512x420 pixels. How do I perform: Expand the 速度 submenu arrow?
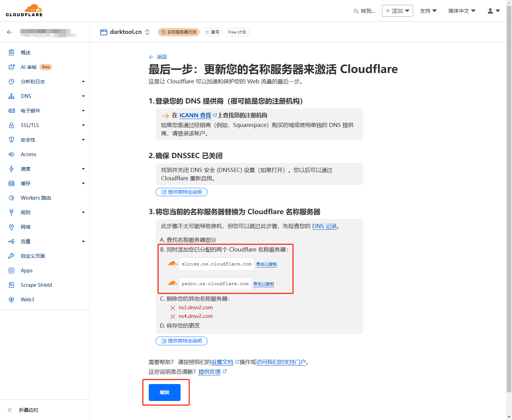[x=83, y=169]
